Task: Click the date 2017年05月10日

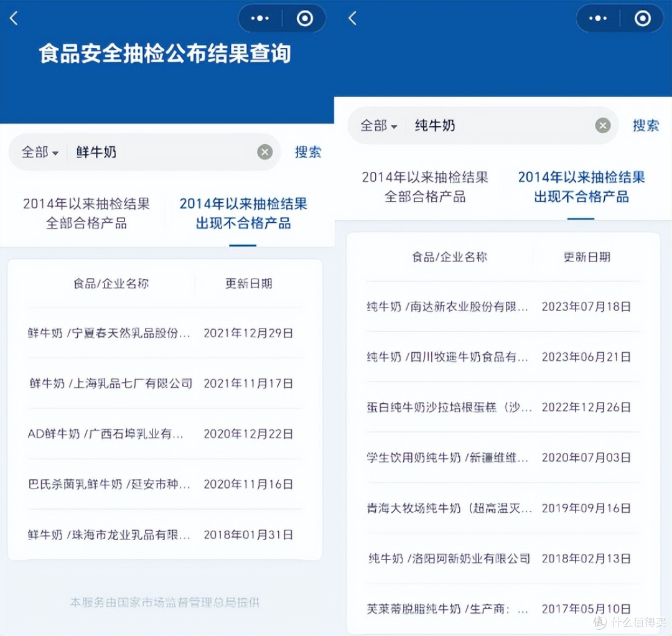Action: click(x=586, y=609)
